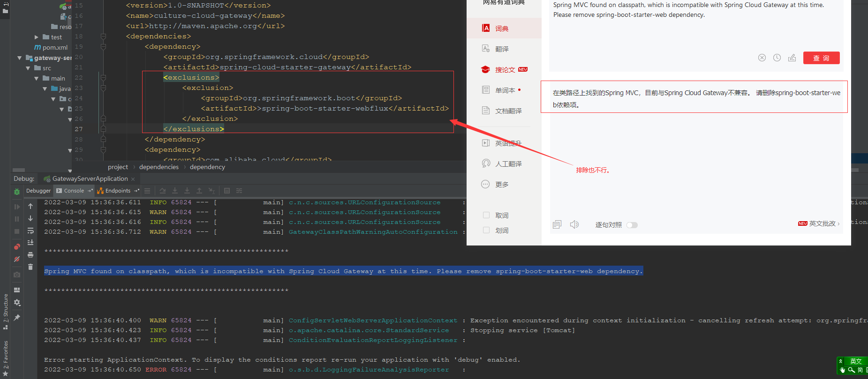Click the Step Out debugger toolbar icon
Viewport: 868px width, 379px height.
pyautogui.click(x=199, y=191)
